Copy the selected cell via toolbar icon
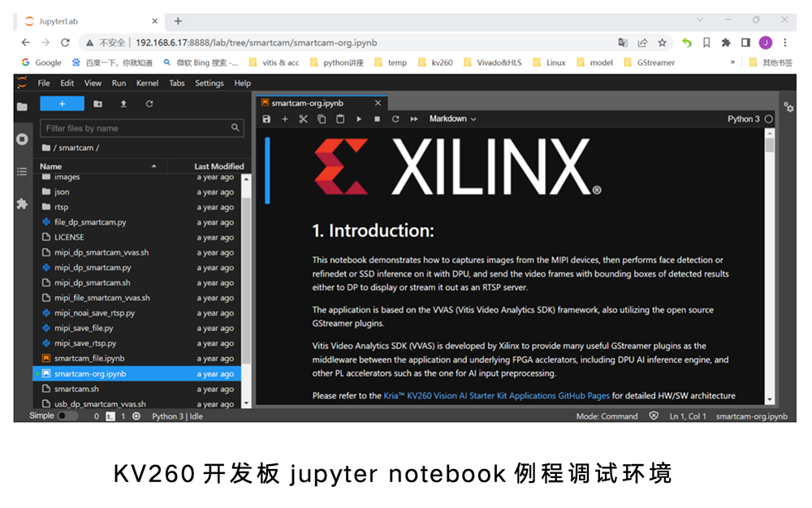This screenshot has height=508, width=812. tap(322, 118)
